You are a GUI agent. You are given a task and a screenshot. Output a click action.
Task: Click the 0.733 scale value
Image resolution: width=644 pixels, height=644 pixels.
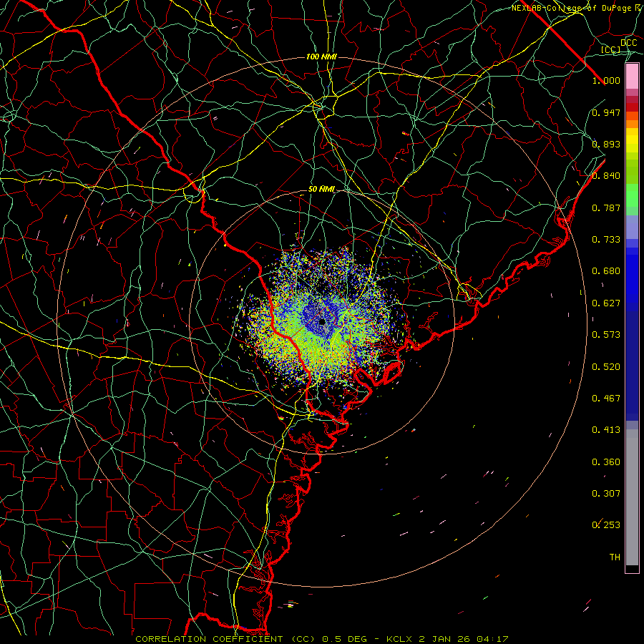pos(606,240)
